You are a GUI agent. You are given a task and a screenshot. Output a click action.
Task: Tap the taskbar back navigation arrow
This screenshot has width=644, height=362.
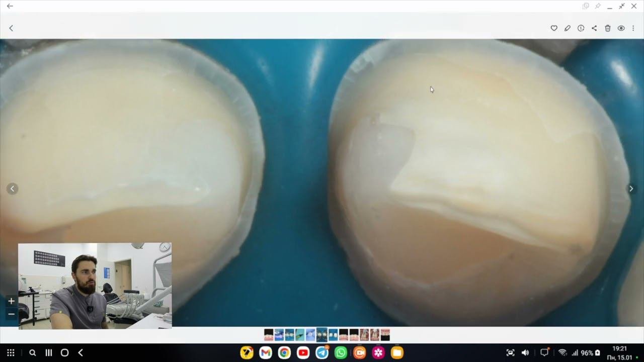tap(80, 353)
